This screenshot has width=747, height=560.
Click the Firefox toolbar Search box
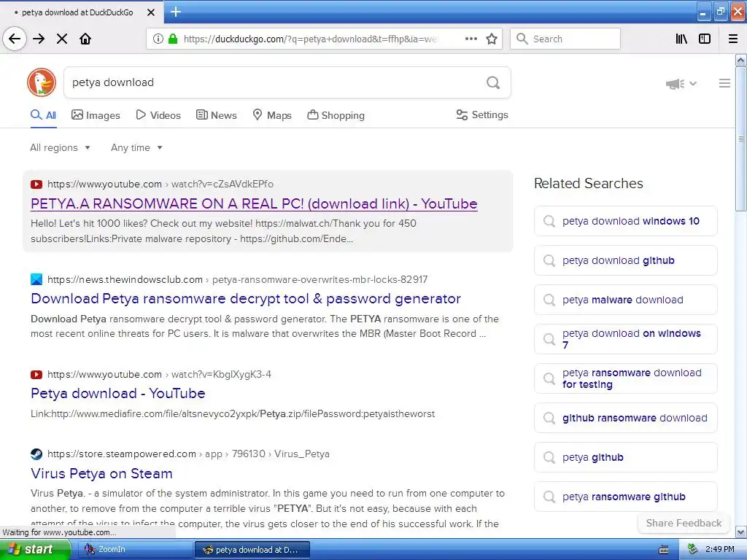click(x=565, y=39)
